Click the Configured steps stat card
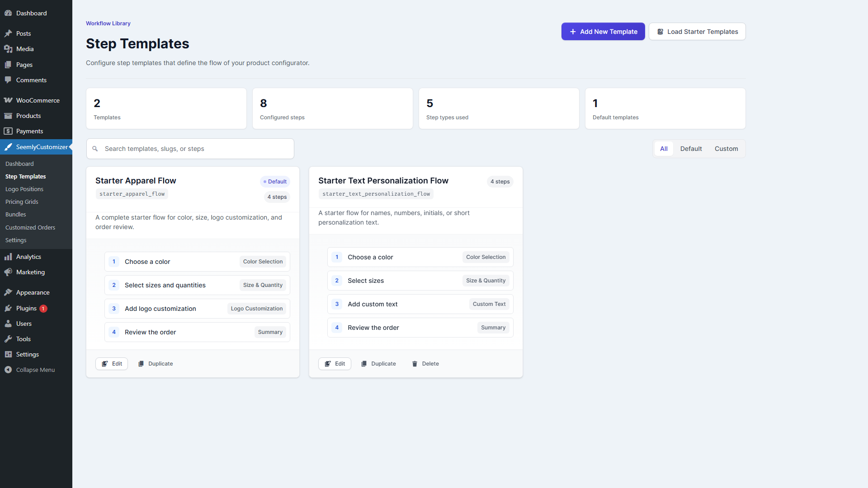 pyautogui.click(x=333, y=108)
